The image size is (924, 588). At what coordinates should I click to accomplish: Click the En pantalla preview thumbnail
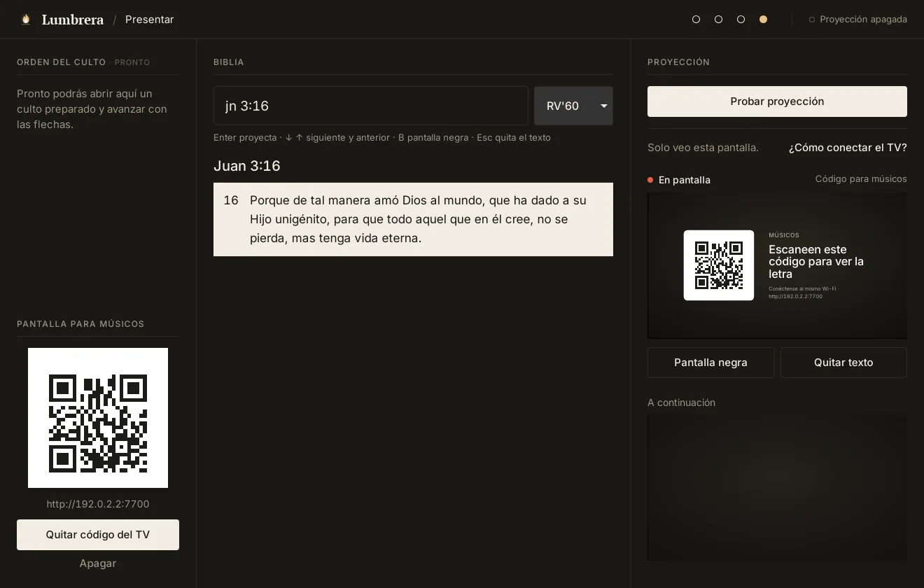click(x=777, y=265)
